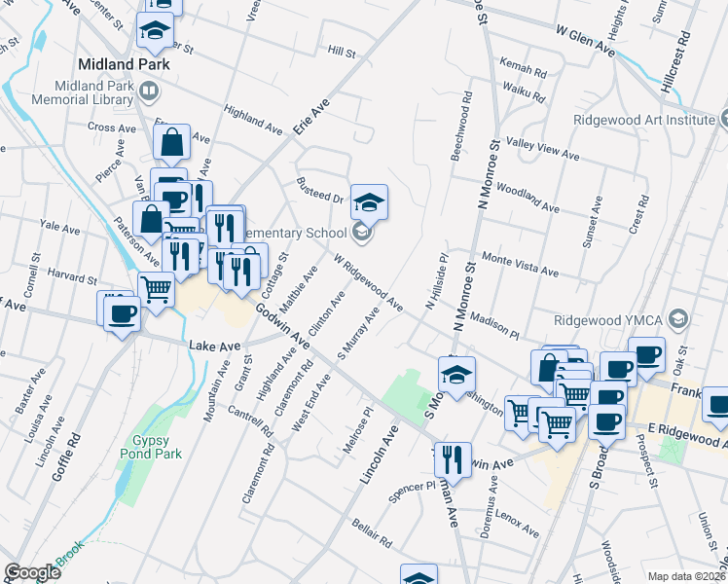Click the Woodland Ave street label
Screen dimensions: 728x584
[528, 197]
